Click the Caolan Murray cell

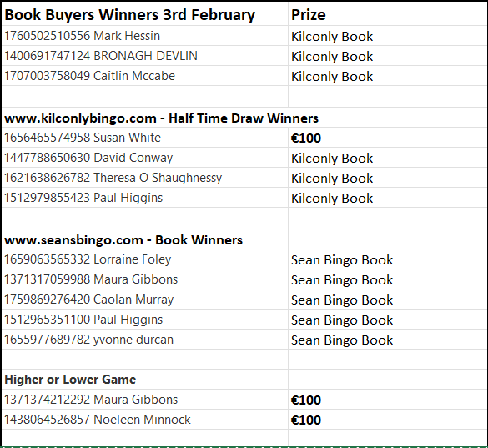tap(145, 300)
